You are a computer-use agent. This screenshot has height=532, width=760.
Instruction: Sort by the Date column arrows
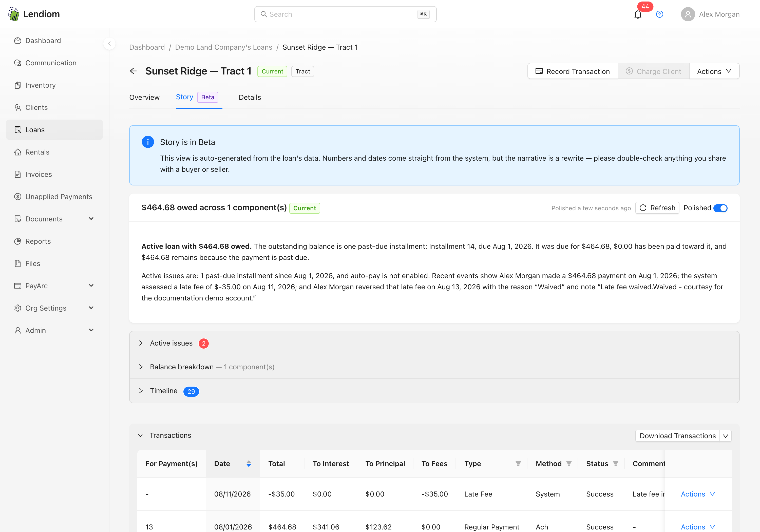249,464
